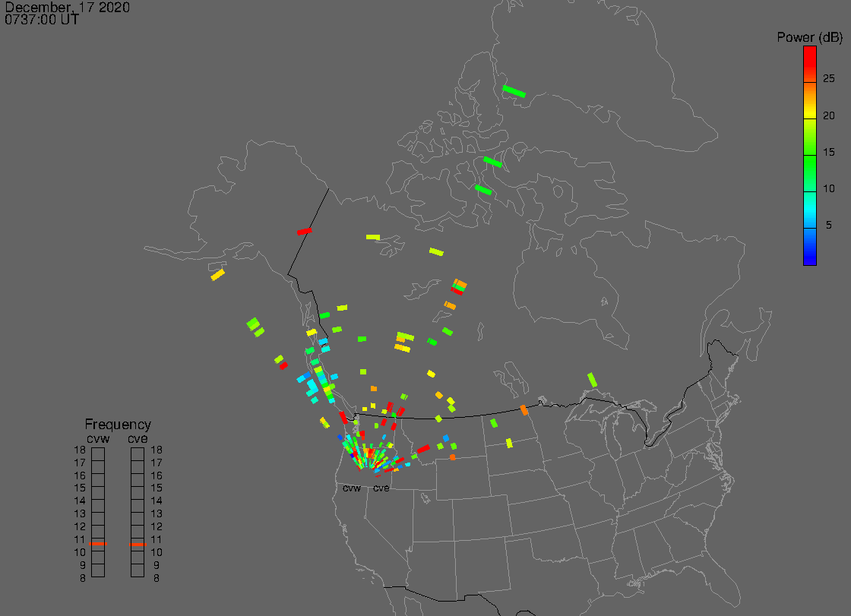Click the 15 tick label on Power scale
The height and width of the screenshot is (616, 851).
[829, 152]
